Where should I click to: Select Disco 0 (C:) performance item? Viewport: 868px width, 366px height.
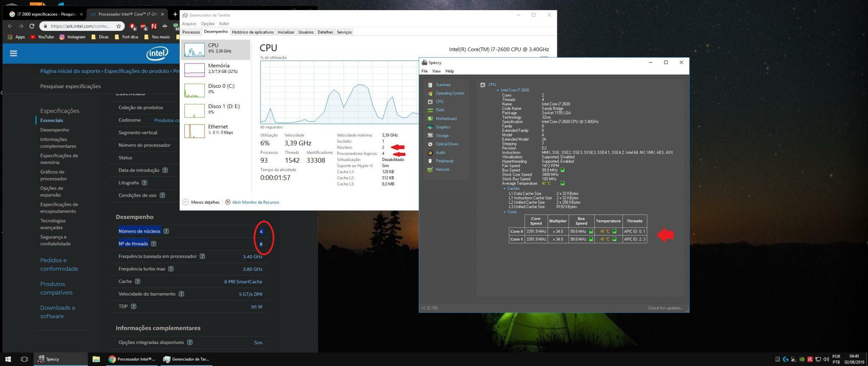[x=216, y=90]
